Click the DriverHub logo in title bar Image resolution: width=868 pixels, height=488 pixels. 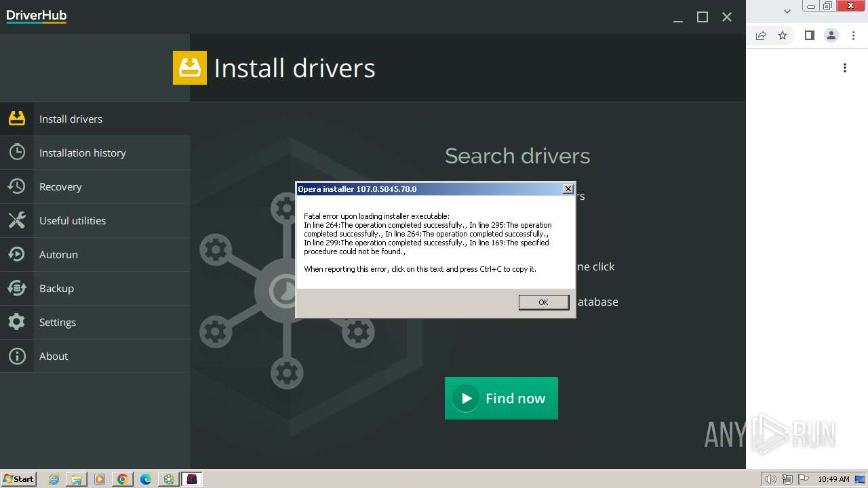click(37, 16)
